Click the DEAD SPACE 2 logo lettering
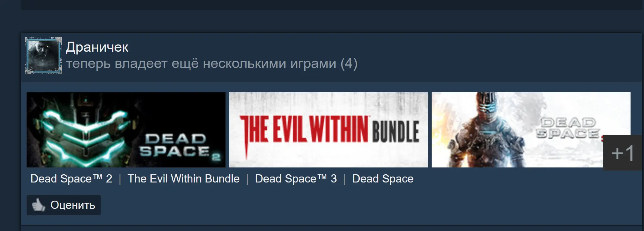The height and width of the screenshot is (231, 644). click(x=180, y=146)
